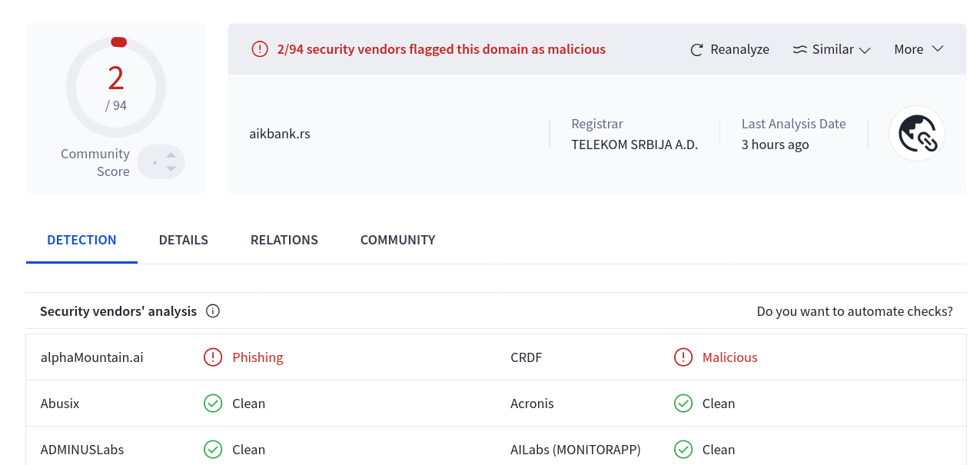Click ADMINUSLabs Clean checkmark icon
980x465 pixels.
(213, 450)
